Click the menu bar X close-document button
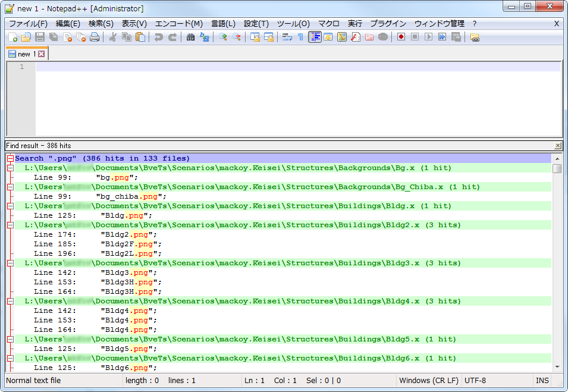 click(x=557, y=24)
